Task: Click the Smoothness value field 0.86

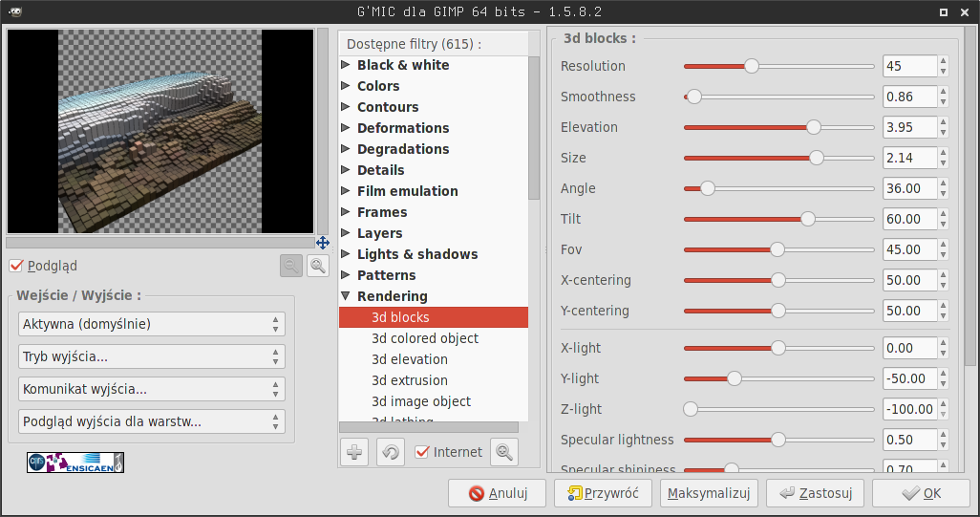Action: click(x=910, y=97)
